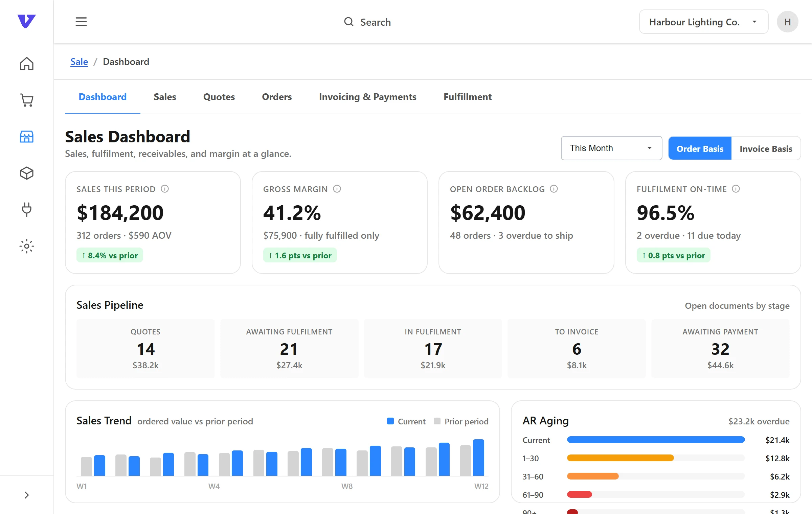Open the plug integrations sidebar icon
The height and width of the screenshot is (514, 812).
26,210
